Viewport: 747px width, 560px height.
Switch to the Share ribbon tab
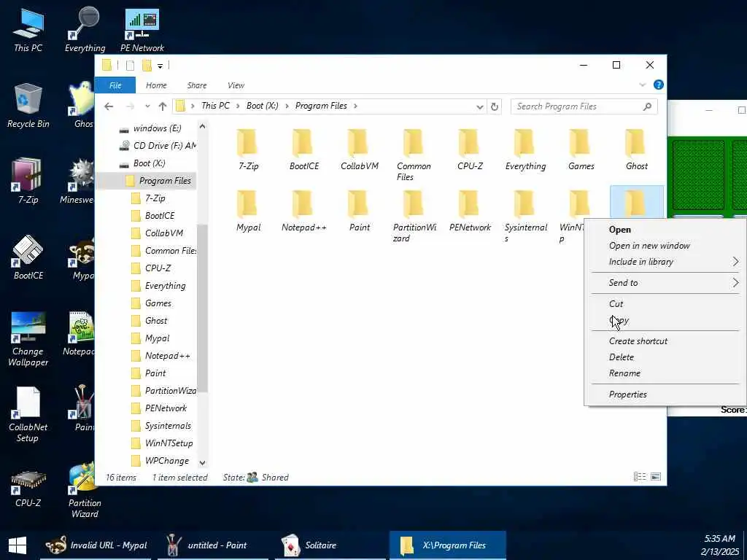pos(197,85)
